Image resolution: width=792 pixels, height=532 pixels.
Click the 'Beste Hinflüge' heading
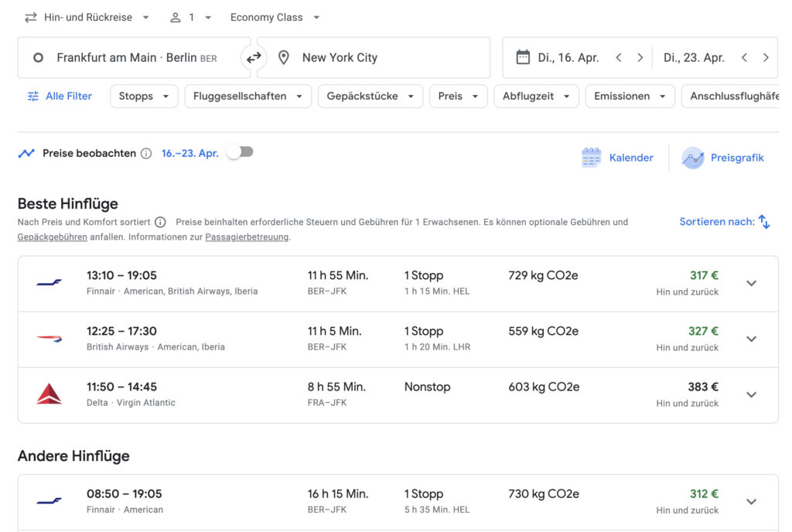pos(68,203)
